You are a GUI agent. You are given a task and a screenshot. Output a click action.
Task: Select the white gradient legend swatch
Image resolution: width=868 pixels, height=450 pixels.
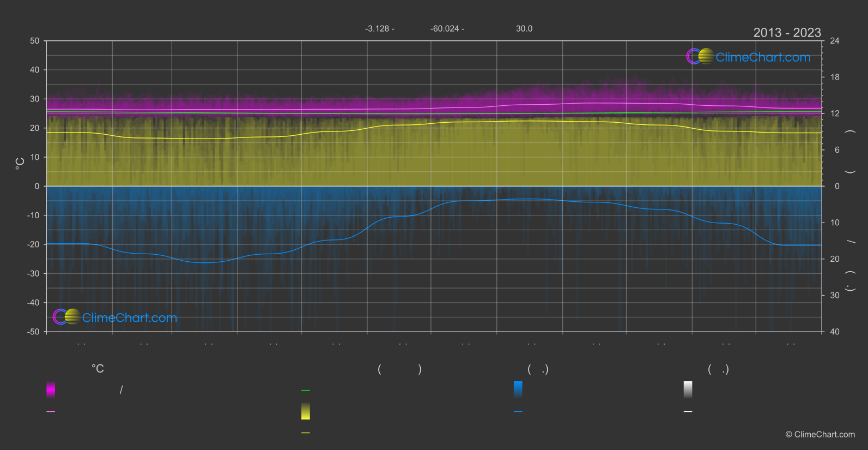[x=688, y=389]
